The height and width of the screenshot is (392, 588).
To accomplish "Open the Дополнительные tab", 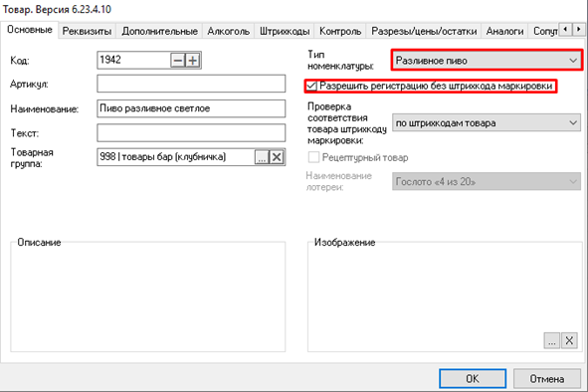I will click(159, 31).
